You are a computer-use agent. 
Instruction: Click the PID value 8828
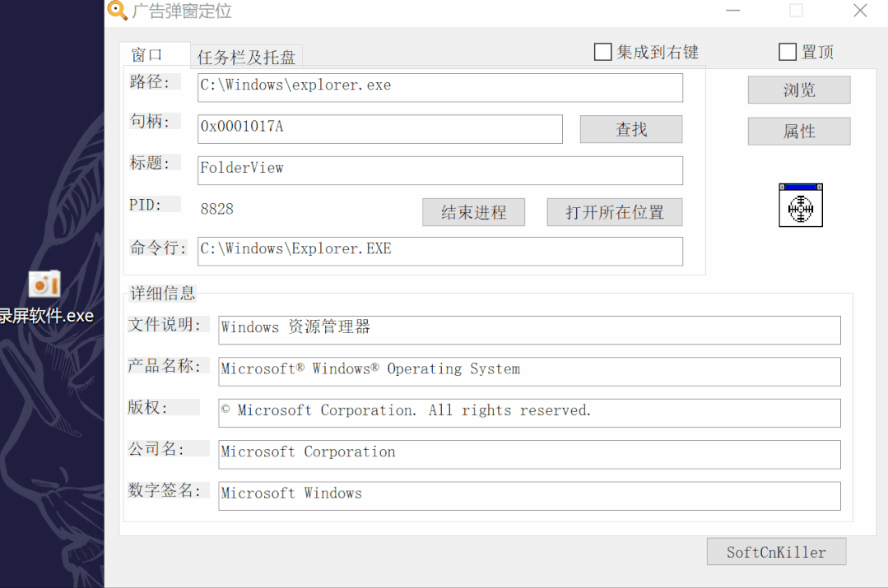(217, 210)
